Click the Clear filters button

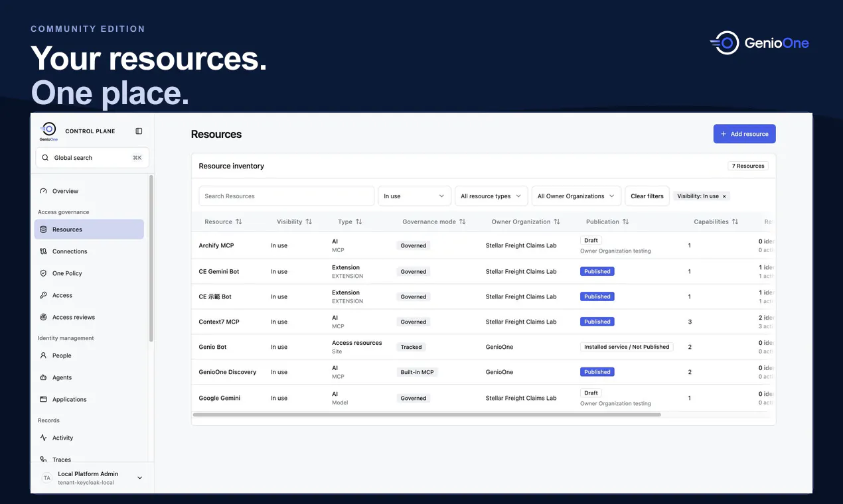[647, 196]
